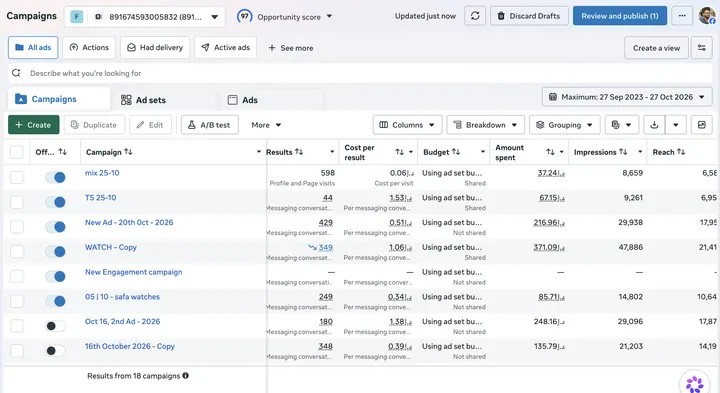
Task: Click the export download icon
Action: pyautogui.click(x=654, y=125)
